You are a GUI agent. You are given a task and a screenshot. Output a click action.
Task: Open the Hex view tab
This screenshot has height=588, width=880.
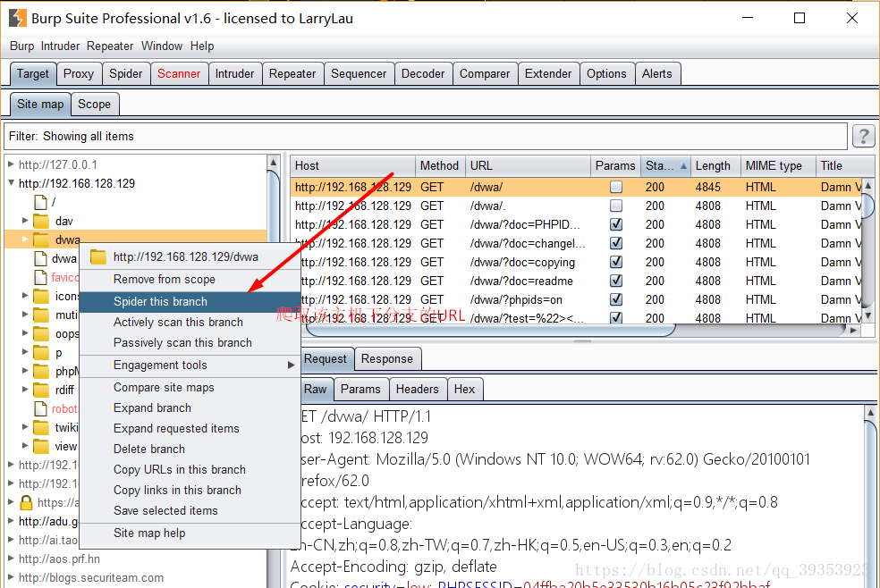click(x=464, y=389)
